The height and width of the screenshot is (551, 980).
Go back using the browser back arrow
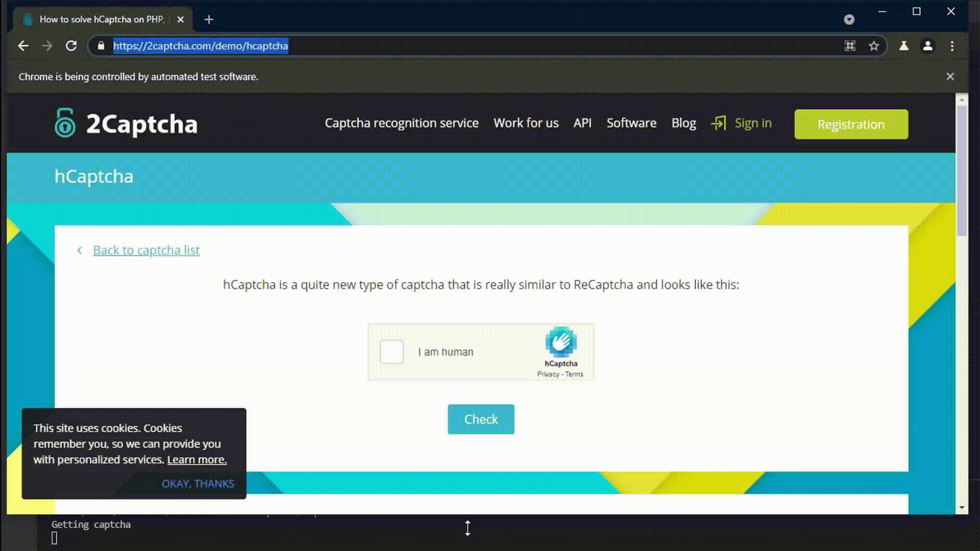click(23, 46)
